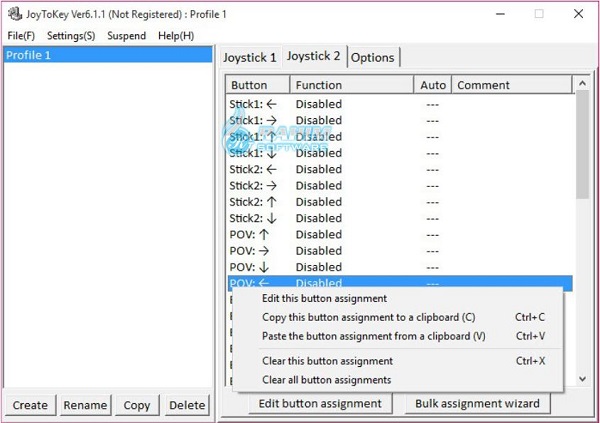This screenshot has height=423, width=600.
Task: Select Profile 1 in the profile list
Action: click(108, 55)
